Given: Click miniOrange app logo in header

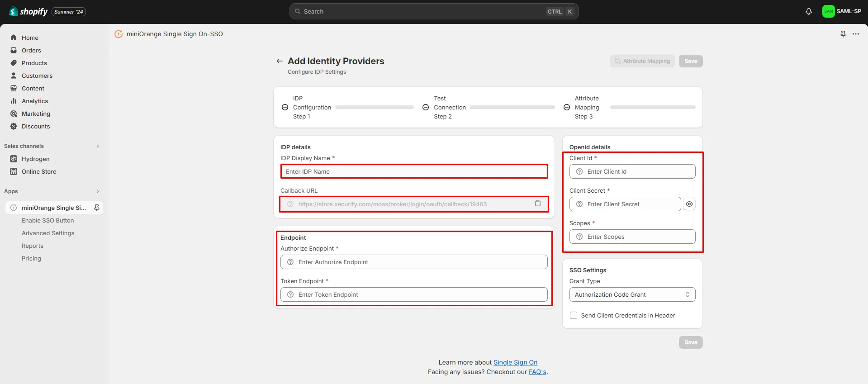Looking at the screenshot, I should pyautogui.click(x=119, y=34).
